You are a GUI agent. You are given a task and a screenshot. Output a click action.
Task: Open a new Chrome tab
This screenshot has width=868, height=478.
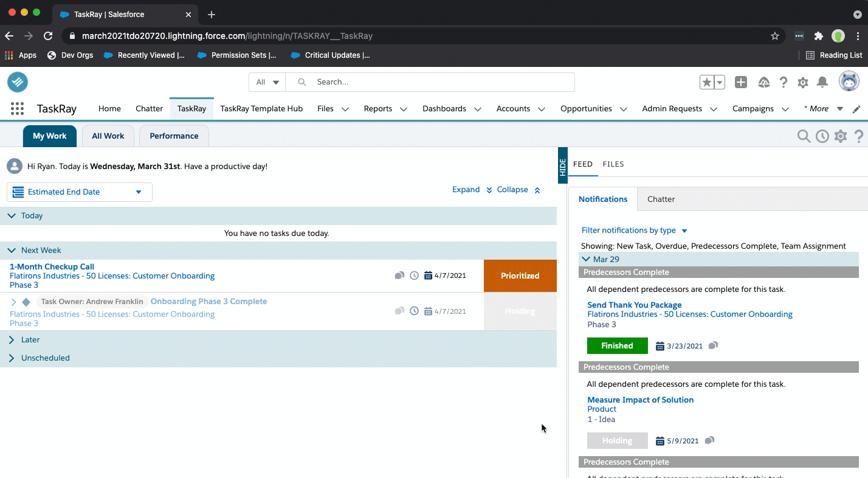click(x=212, y=14)
